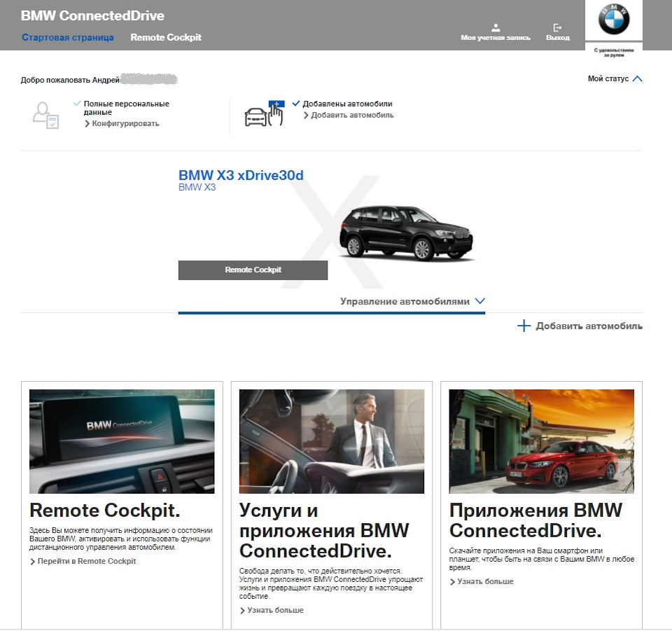
Task: Click BMW ConnectedDrive header title
Action: 92,16
